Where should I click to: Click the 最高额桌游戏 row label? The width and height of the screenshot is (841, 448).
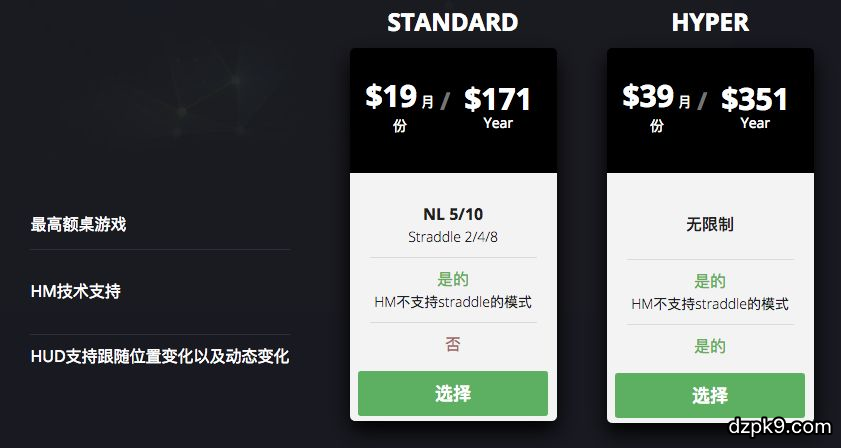click(78, 225)
